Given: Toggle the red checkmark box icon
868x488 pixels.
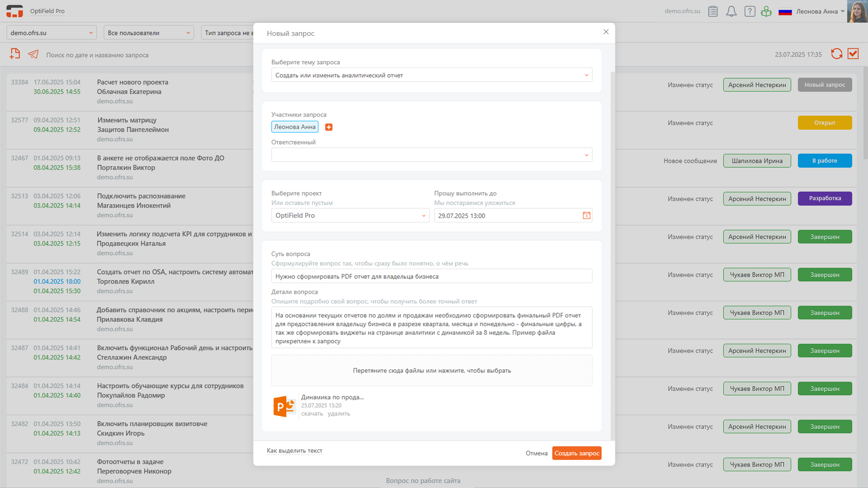Looking at the screenshot, I should 853,54.
